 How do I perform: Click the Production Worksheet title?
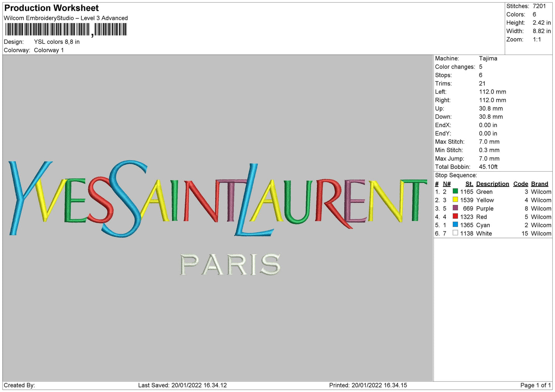pos(51,8)
